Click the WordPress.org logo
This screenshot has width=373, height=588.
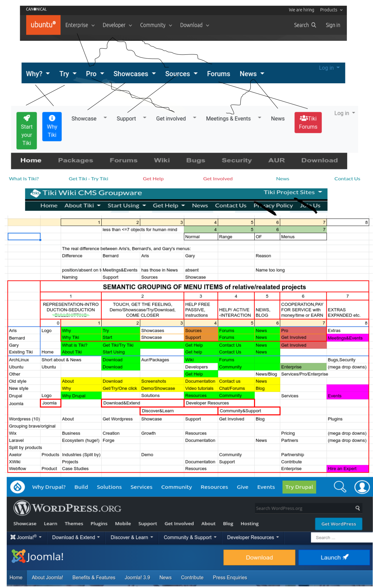pos(67,508)
